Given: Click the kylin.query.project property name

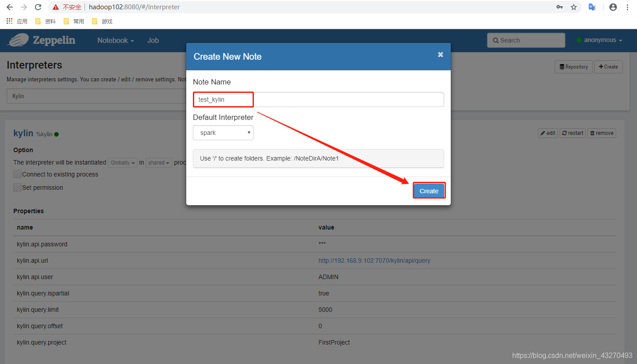Looking at the screenshot, I should (x=42, y=342).
